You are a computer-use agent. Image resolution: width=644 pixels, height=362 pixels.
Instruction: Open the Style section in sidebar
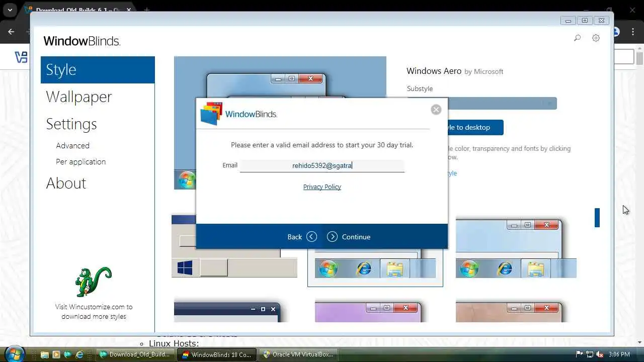point(98,70)
